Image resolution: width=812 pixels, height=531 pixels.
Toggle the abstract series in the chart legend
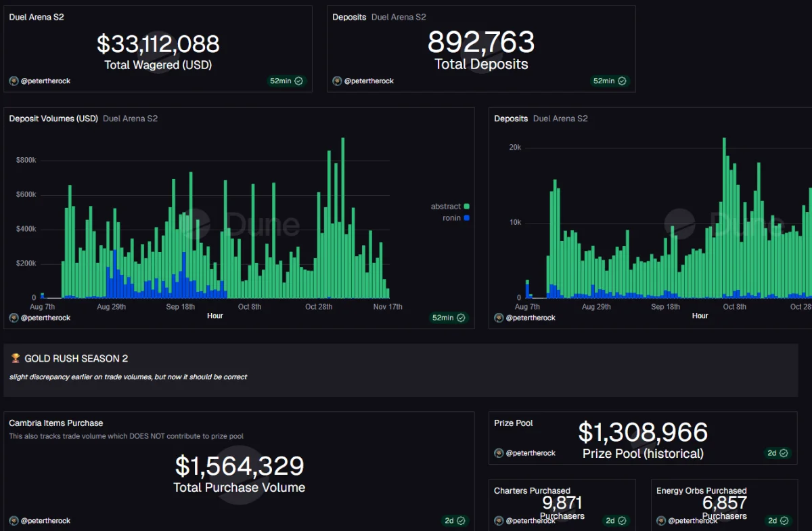[x=445, y=207]
